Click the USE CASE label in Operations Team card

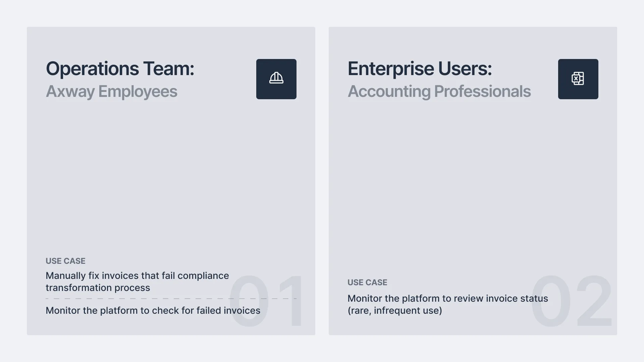click(x=65, y=261)
